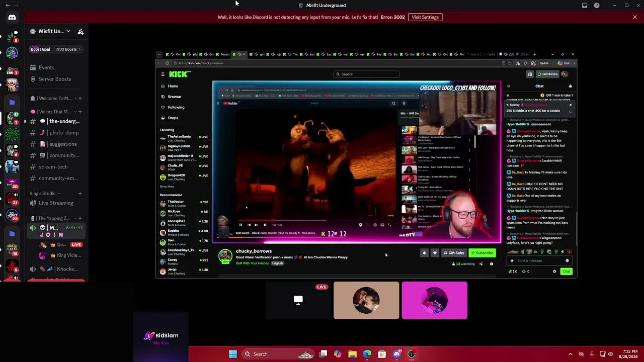This screenshot has width=644, height=362.
Task: Open Buddha recommended channel
Action: (184, 233)
